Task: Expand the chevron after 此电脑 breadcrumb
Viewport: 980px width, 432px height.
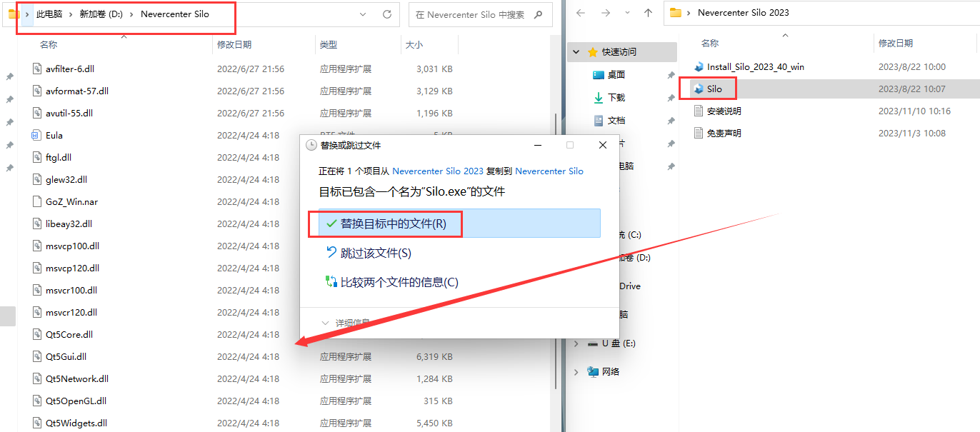Action: tap(70, 14)
